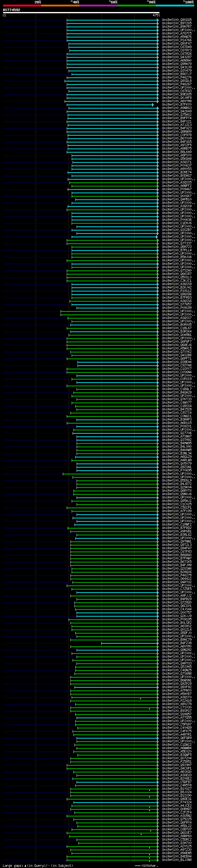
Task: Select the UniRef100_B9GTJ7 label
Action: [177, 74]
